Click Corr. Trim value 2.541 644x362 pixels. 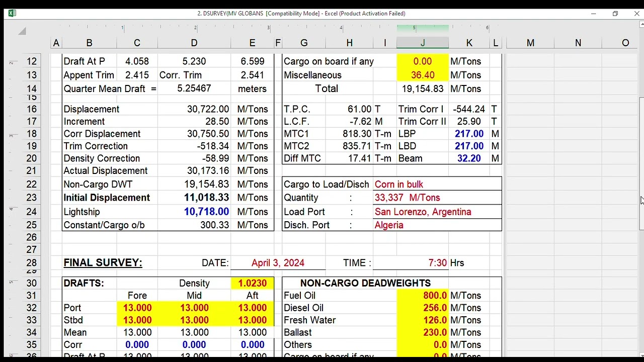click(x=252, y=75)
